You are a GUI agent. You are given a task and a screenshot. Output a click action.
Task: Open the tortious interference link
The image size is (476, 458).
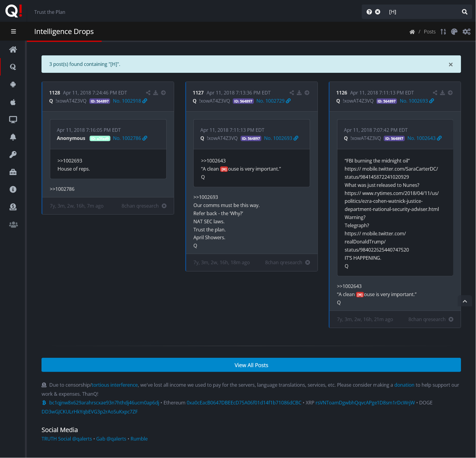115,385
